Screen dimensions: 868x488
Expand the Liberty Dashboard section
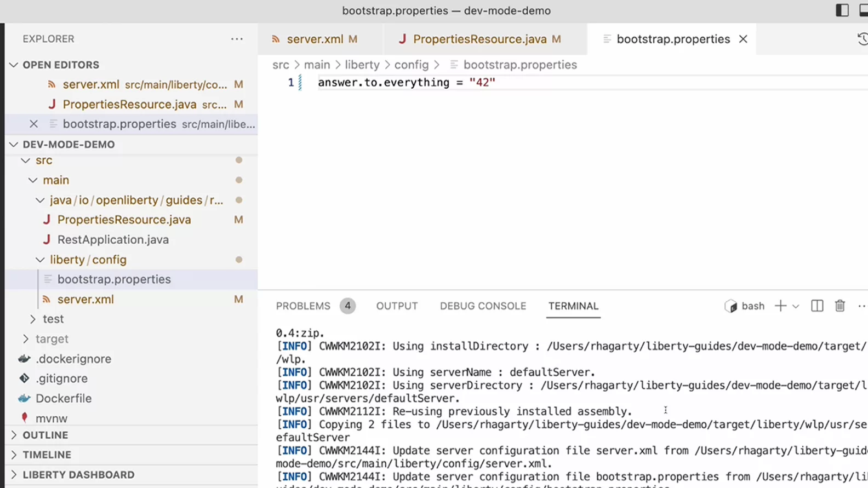tap(78, 475)
